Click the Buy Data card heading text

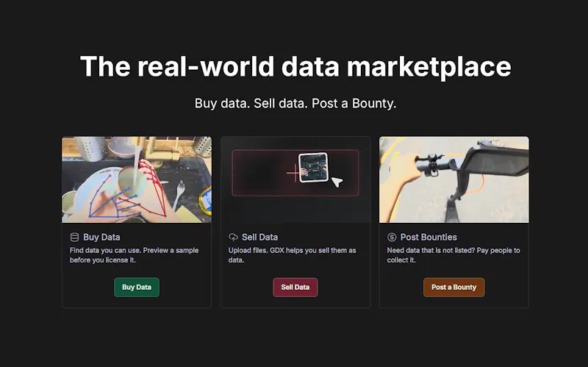[x=101, y=237]
